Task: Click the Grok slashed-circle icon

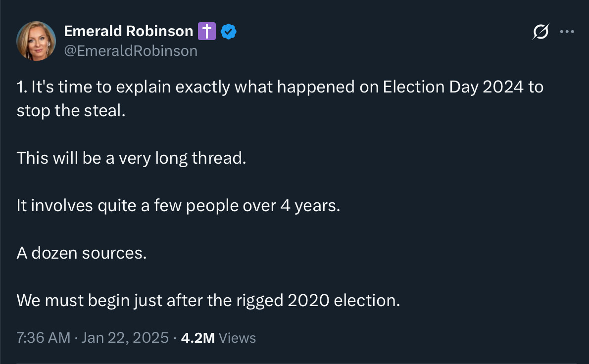Action: (x=540, y=32)
